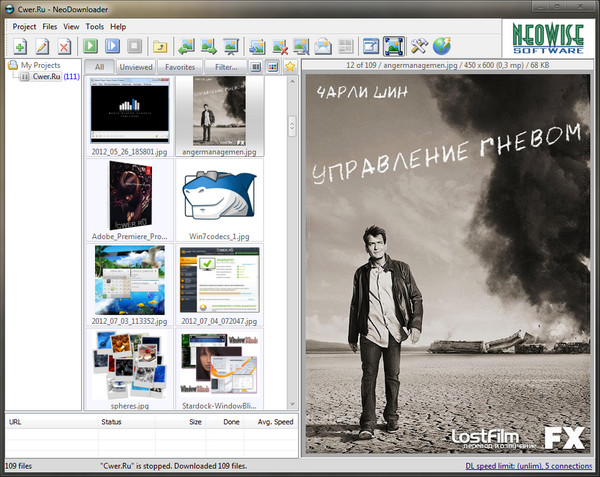Click the 5 connections link in the status bar
Viewport: 600px width, 477px height.
568,466
